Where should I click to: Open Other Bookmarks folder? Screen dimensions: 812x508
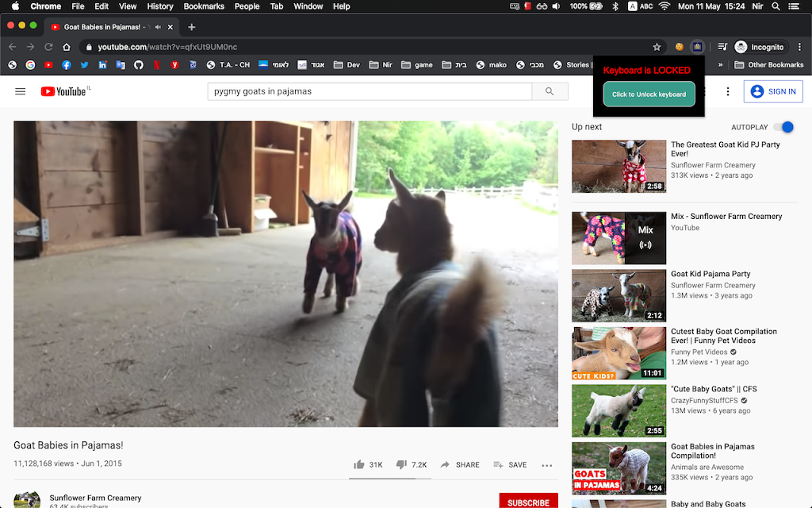coord(769,65)
